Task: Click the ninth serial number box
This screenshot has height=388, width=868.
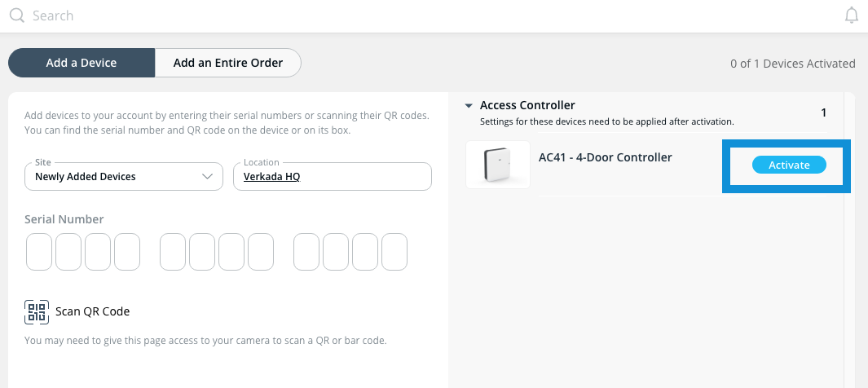Action: click(306, 252)
